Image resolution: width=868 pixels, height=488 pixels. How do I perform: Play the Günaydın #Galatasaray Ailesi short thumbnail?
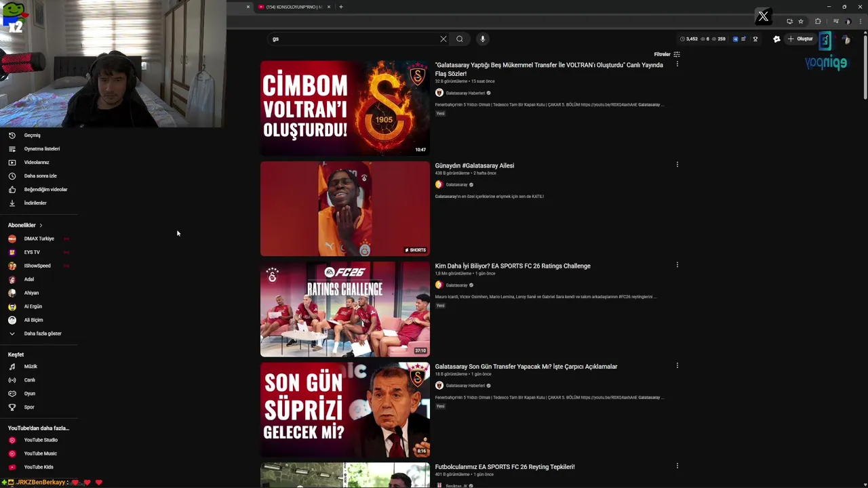coord(345,209)
